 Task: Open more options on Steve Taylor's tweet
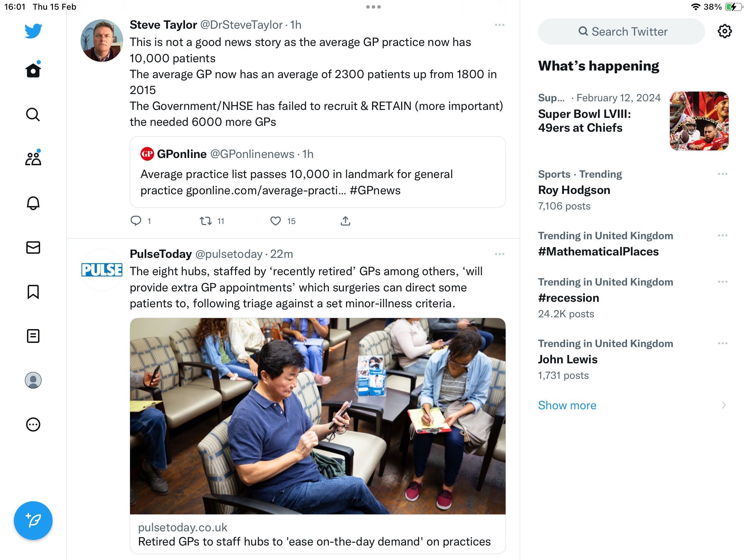pos(500,25)
